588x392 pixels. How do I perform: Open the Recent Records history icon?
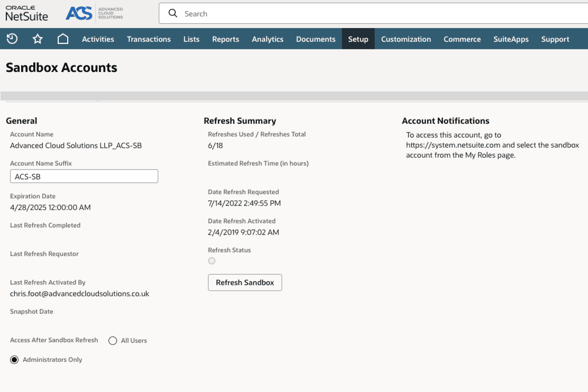[x=12, y=39]
